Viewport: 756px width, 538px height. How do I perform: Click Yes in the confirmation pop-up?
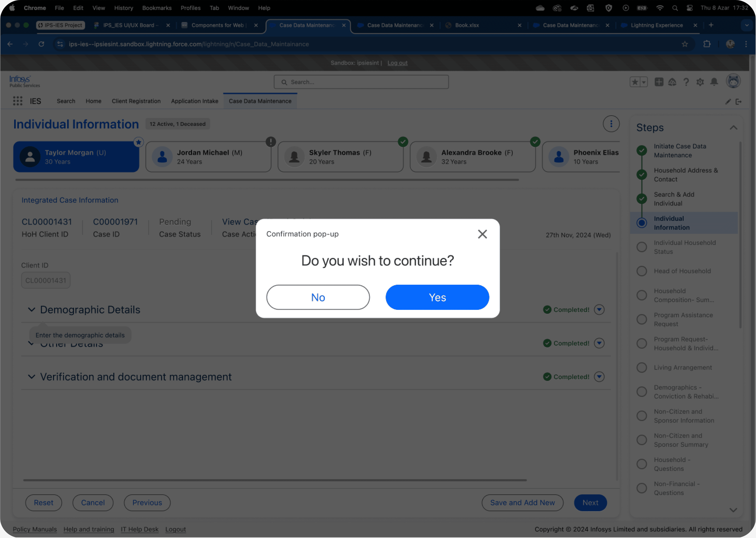coord(437,297)
